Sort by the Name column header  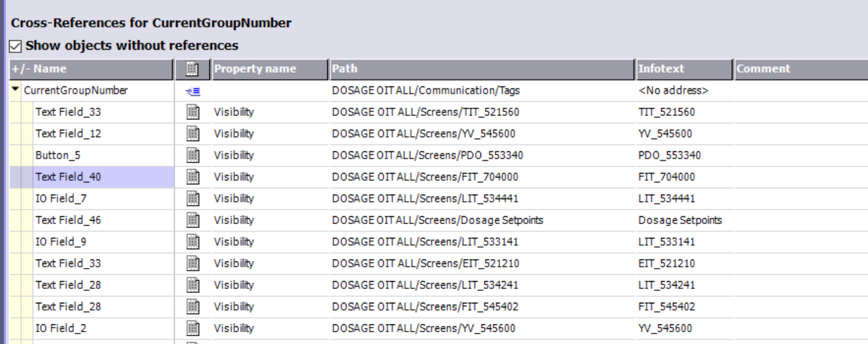pyautogui.click(x=92, y=69)
